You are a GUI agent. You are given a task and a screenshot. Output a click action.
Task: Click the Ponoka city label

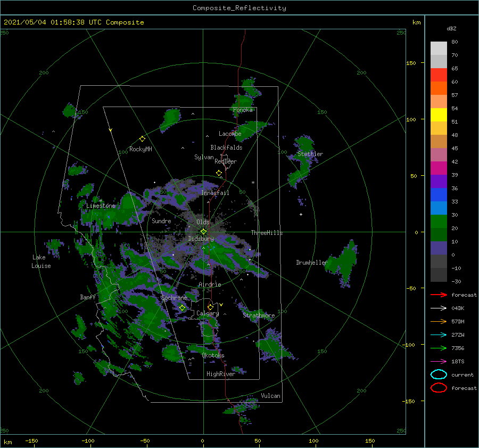pos(243,110)
